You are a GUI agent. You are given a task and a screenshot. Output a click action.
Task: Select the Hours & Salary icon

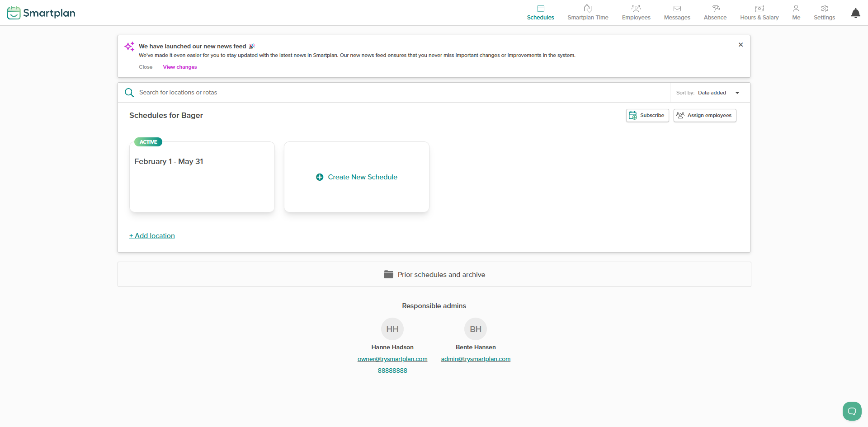(x=759, y=8)
